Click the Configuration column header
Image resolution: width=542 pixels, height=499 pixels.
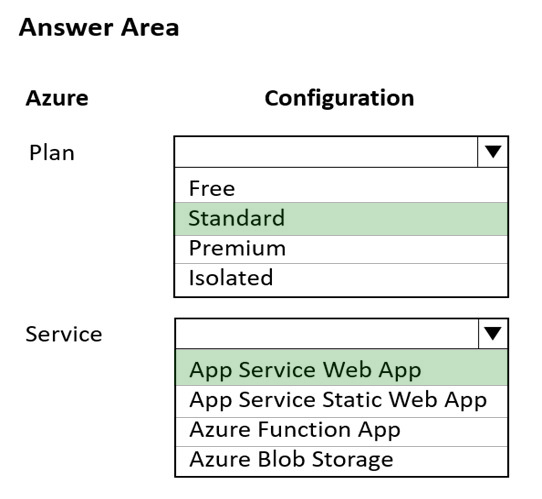coord(339,98)
